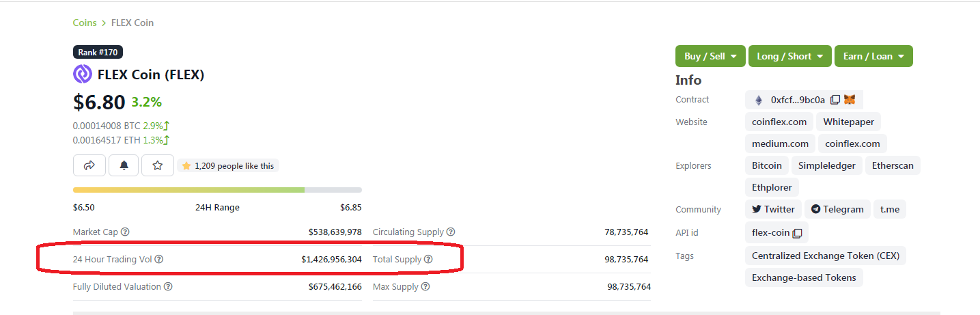Viewport: 980px width, 315px height.
Task: Open the Whitepaper link
Action: pos(848,122)
